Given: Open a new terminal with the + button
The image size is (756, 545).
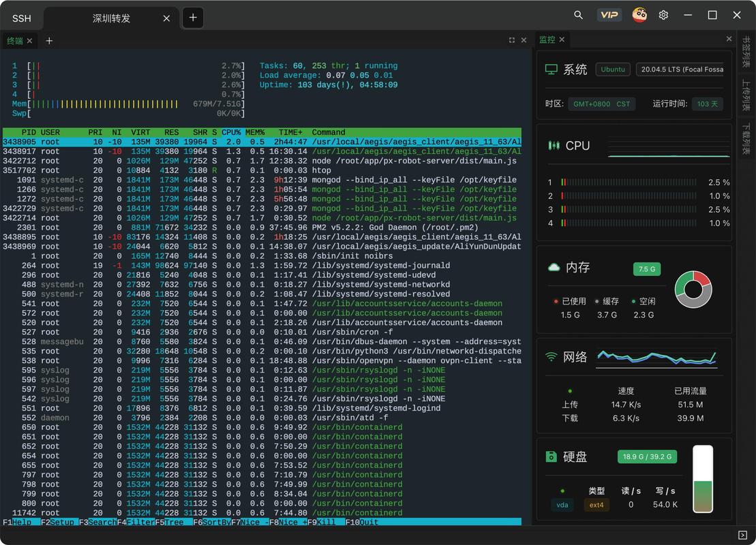Looking at the screenshot, I should (x=48, y=41).
